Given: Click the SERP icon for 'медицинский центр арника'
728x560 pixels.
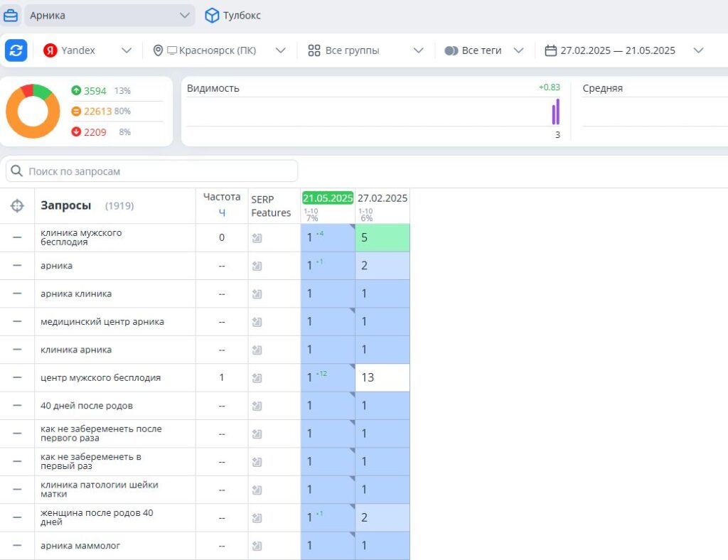Looking at the screenshot, I should (x=257, y=322).
